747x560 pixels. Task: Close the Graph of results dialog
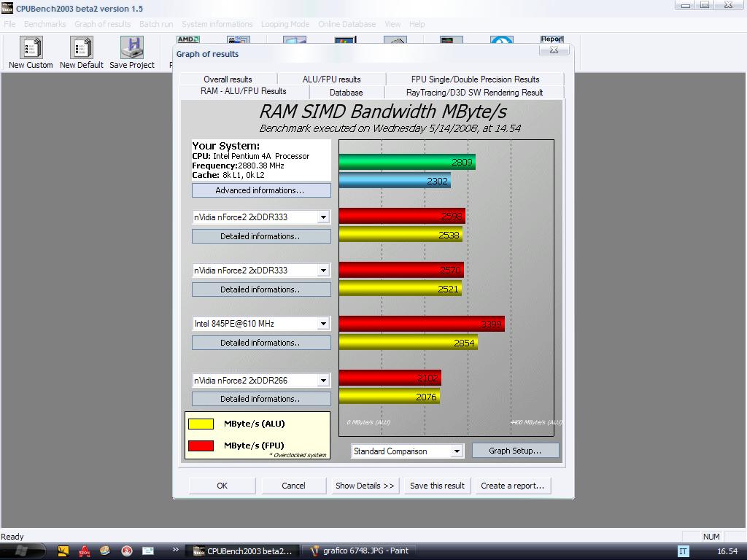click(554, 50)
